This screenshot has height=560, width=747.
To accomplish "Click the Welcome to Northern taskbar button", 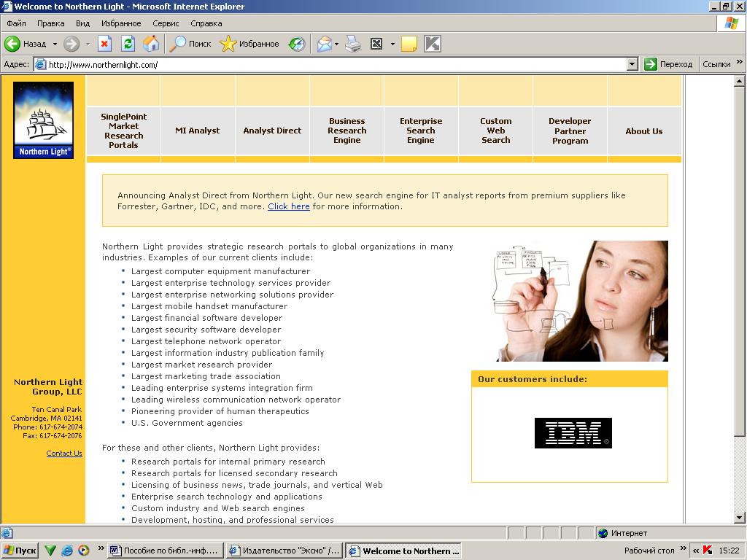I will coord(403,551).
